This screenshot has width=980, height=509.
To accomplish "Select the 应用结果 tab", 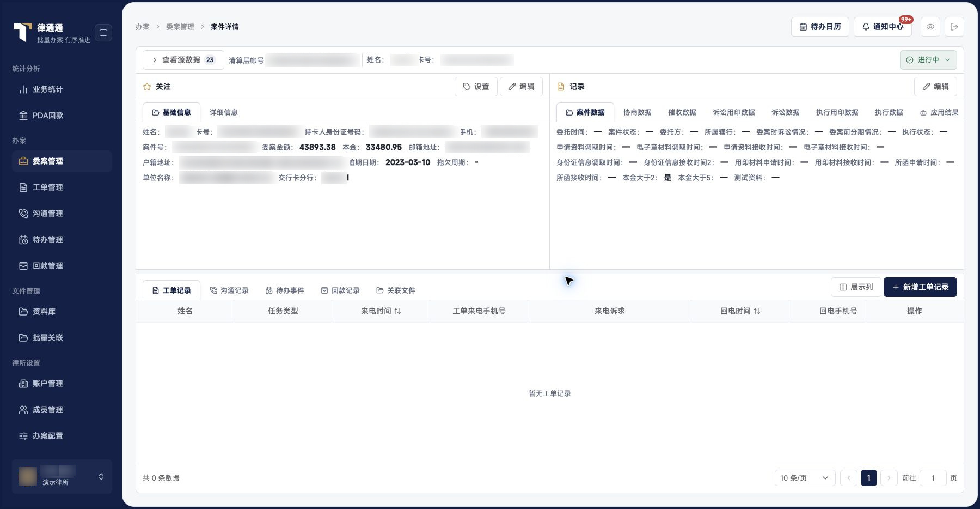I will pyautogui.click(x=939, y=112).
